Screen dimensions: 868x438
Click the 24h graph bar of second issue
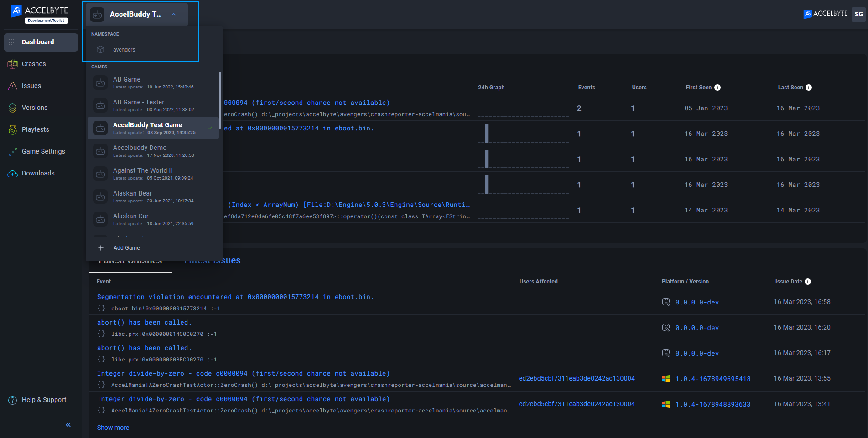coord(487,134)
